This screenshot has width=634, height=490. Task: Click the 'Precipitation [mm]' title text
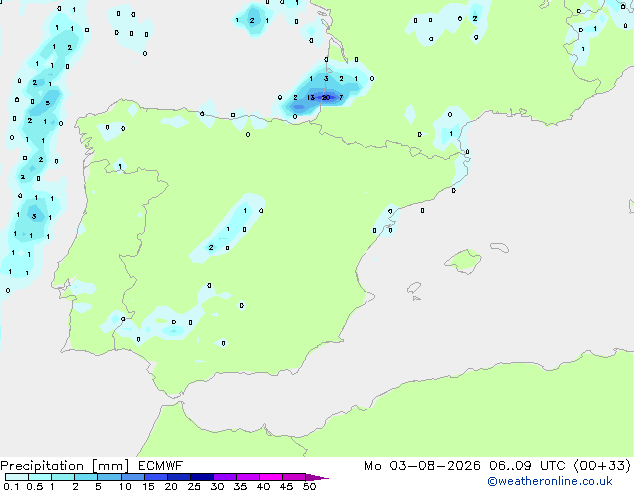click(65, 466)
